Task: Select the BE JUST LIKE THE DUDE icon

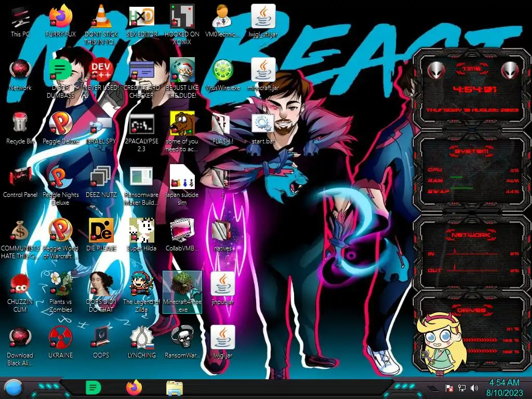Action: 182,79
